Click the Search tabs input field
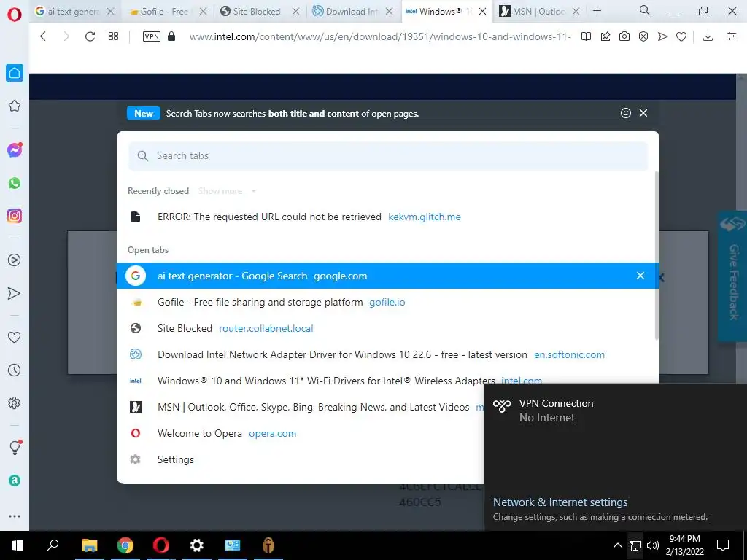 click(388, 156)
